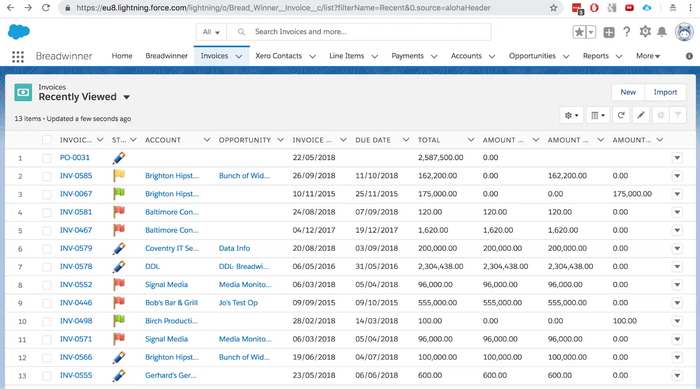This screenshot has height=389, width=700.
Task: Open the App Launcher grid icon
Action: pyautogui.click(x=18, y=56)
